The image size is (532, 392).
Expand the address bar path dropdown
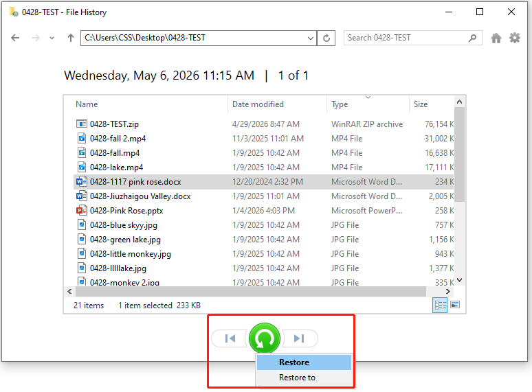pos(310,38)
